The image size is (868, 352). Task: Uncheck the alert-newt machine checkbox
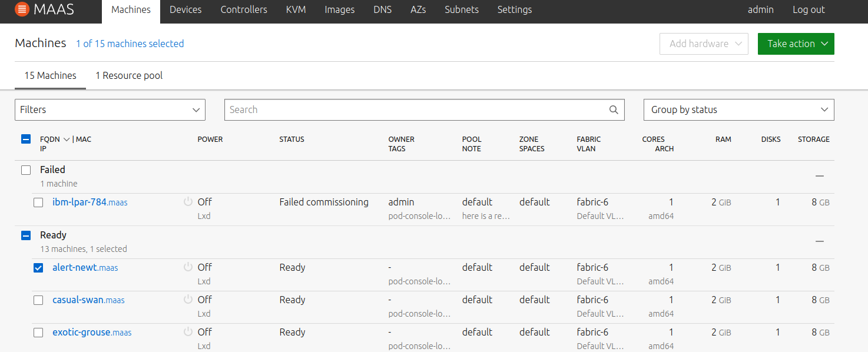[38, 268]
